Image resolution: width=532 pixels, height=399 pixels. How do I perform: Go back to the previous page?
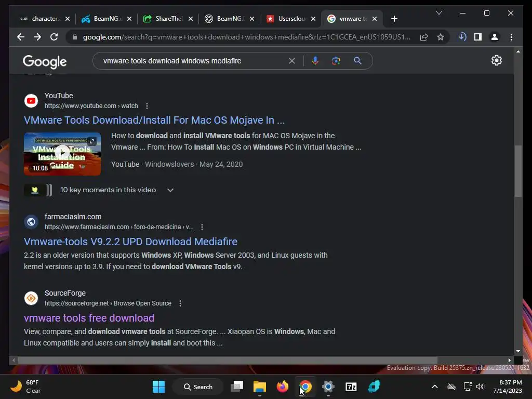coord(21,37)
